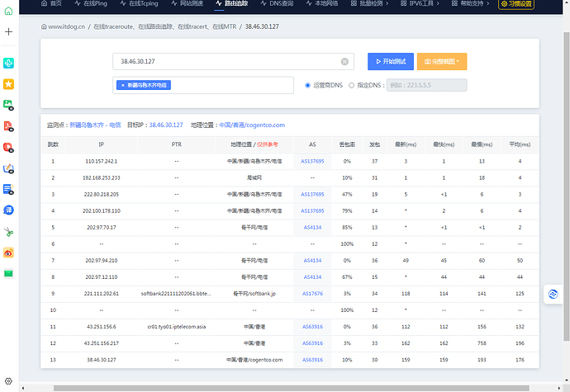Screen dimensions: 570x392
Task: Open the blue translate icon in sidebar
Action: pyautogui.click(x=8, y=210)
